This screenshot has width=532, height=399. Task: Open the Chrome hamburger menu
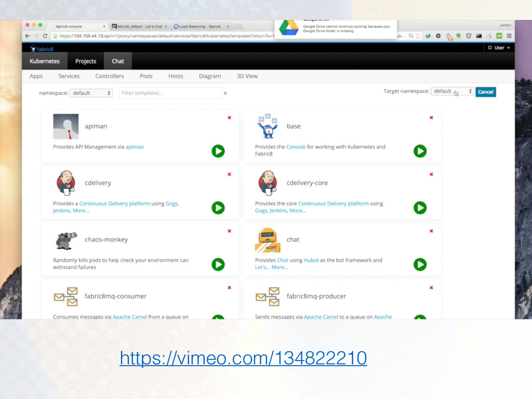point(509,36)
